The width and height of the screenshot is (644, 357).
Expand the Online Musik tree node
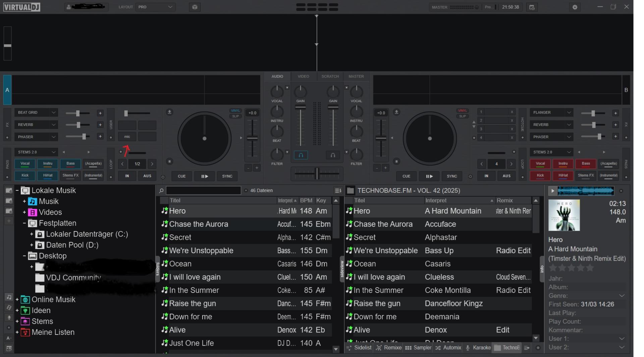(x=17, y=300)
